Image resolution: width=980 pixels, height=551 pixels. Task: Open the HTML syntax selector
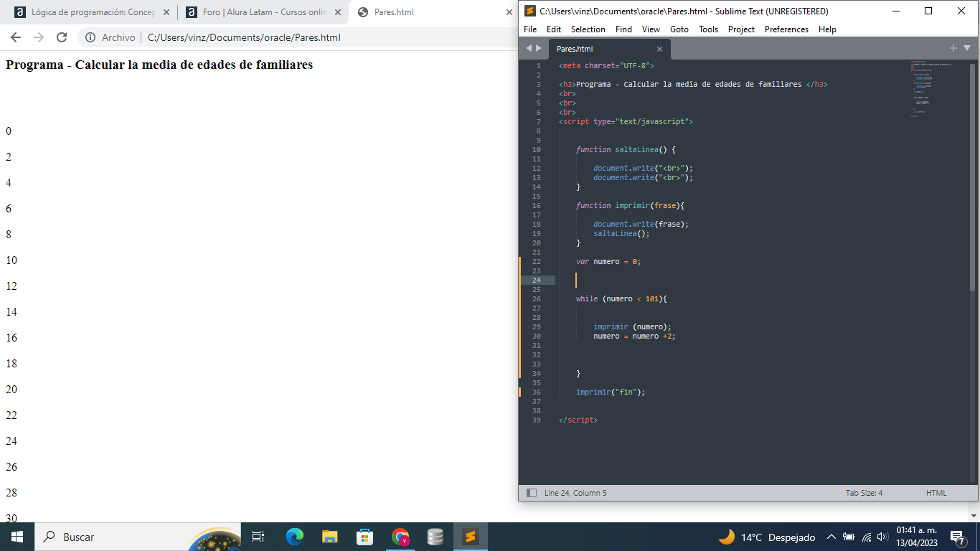pyautogui.click(x=936, y=493)
